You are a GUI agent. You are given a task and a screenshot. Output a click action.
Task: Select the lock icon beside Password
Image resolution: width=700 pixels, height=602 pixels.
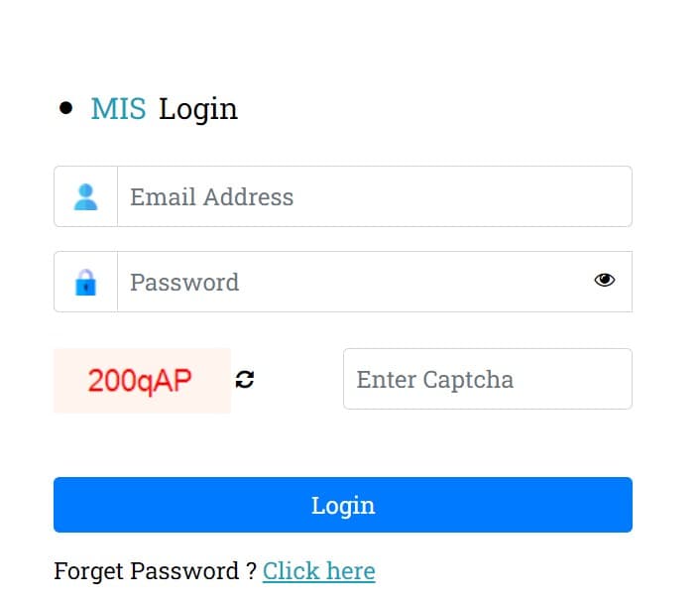(85, 283)
